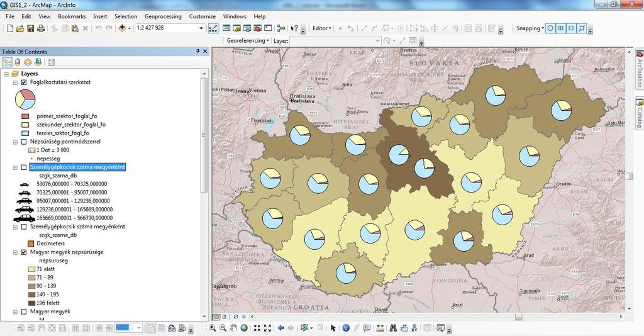
Task: Open the Geoprocessing menu
Action: click(x=163, y=16)
